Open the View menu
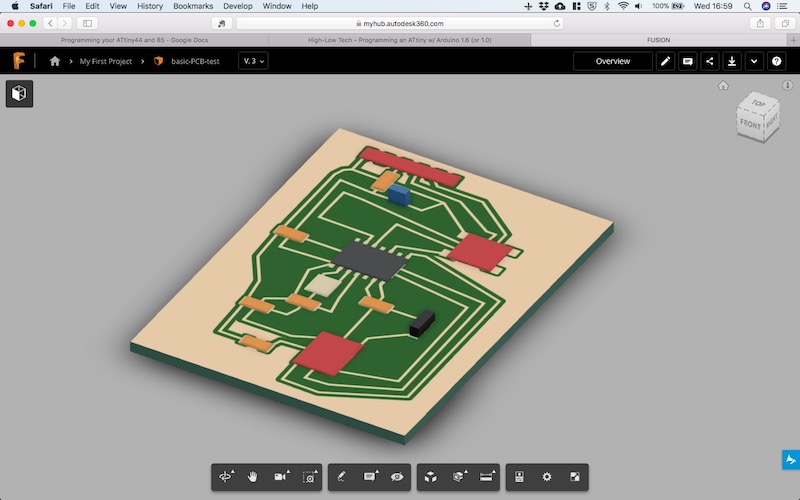 (x=118, y=6)
